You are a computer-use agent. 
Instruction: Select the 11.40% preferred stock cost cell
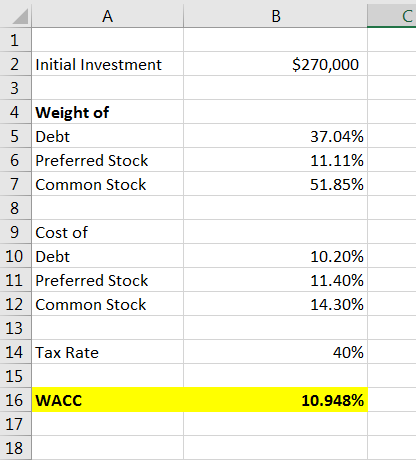275,280
